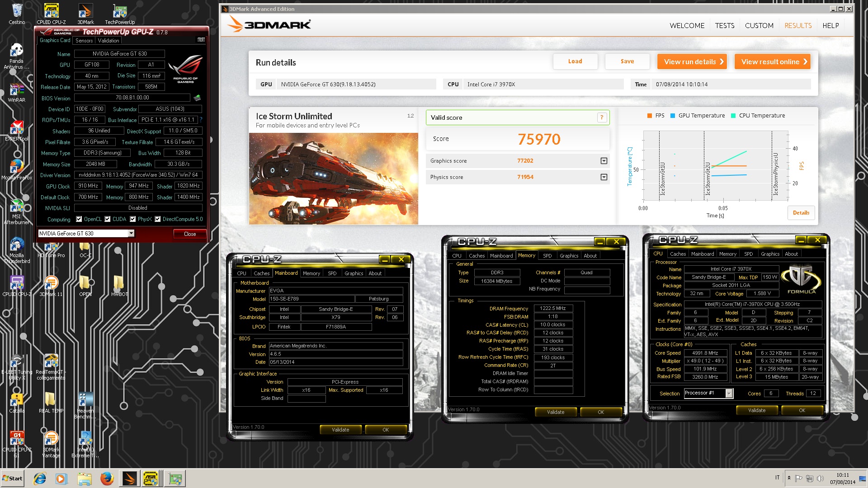Expand the Graphics score details
Screen dimensions: 868x488
coord(604,161)
